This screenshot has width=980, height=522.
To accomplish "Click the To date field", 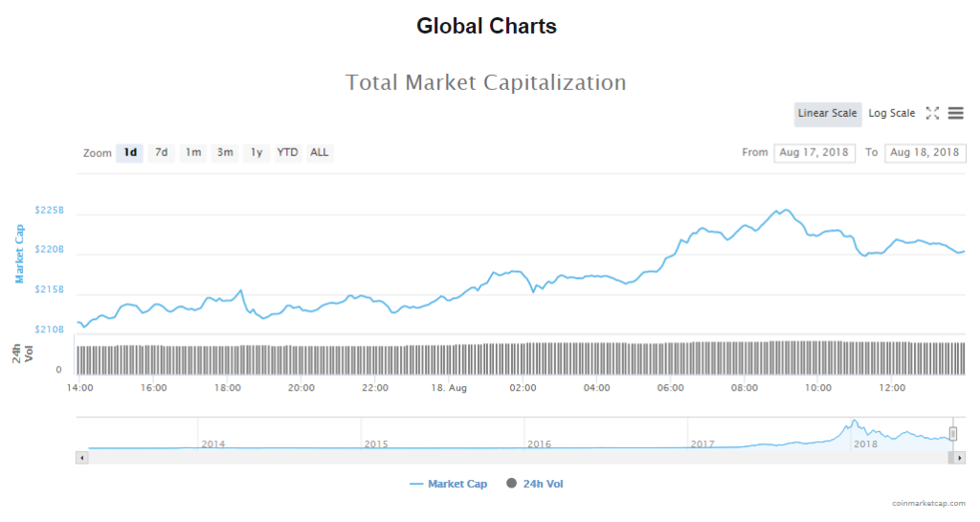I will click(x=924, y=152).
